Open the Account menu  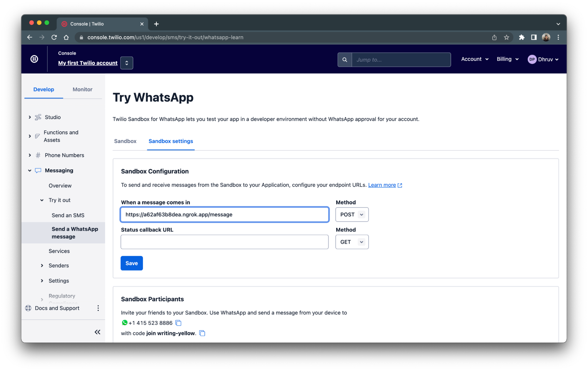click(x=474, y=59)
